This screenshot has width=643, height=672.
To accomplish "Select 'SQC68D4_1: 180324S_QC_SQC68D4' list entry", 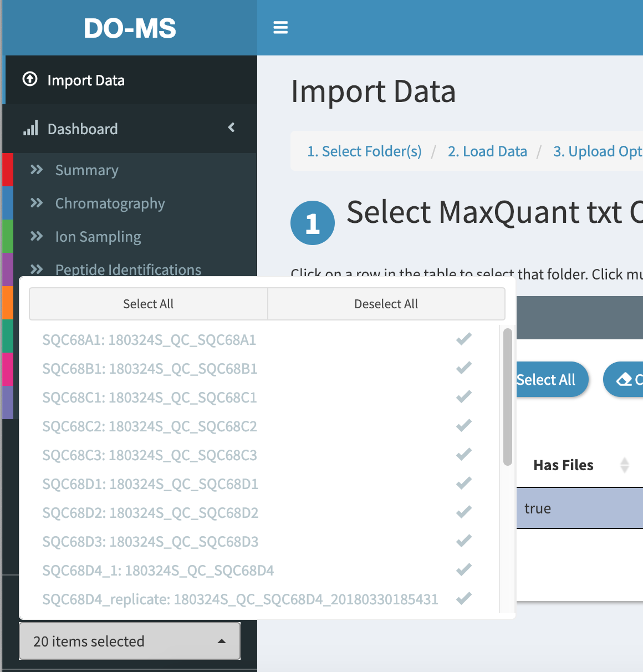I will [158, 570].
